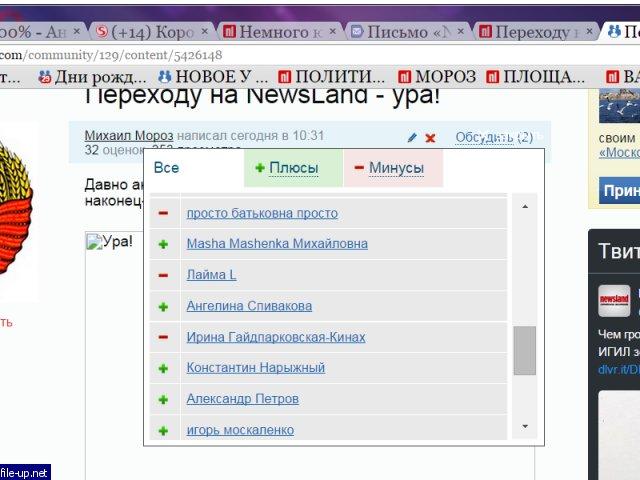Click minus icon beside 'Лайма L'
Screen dimensions: 640x480
pos(163,276)
